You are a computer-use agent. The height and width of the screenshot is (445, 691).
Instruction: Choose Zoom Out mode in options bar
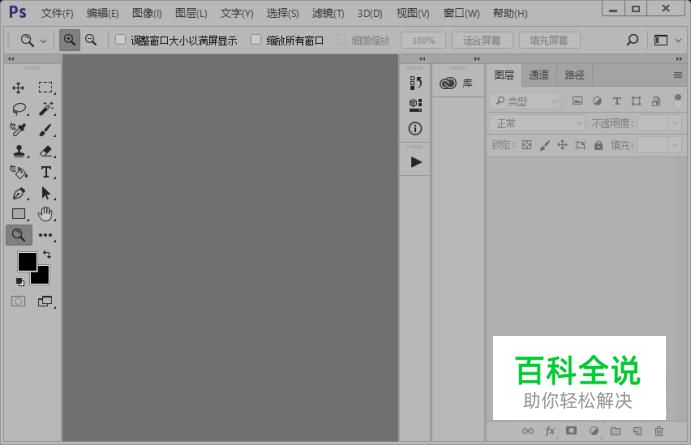[x=91, y=40]
